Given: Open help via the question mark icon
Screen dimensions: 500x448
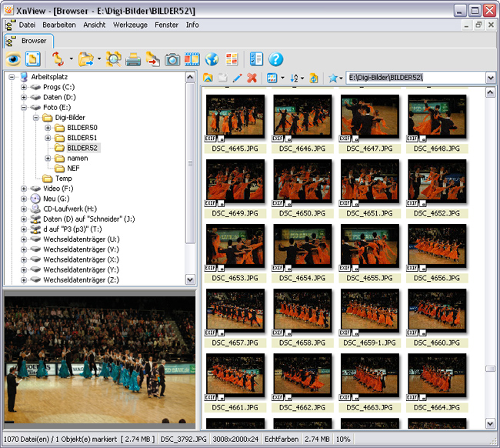Looking at the screenshot, I should [x=276, y=59].
